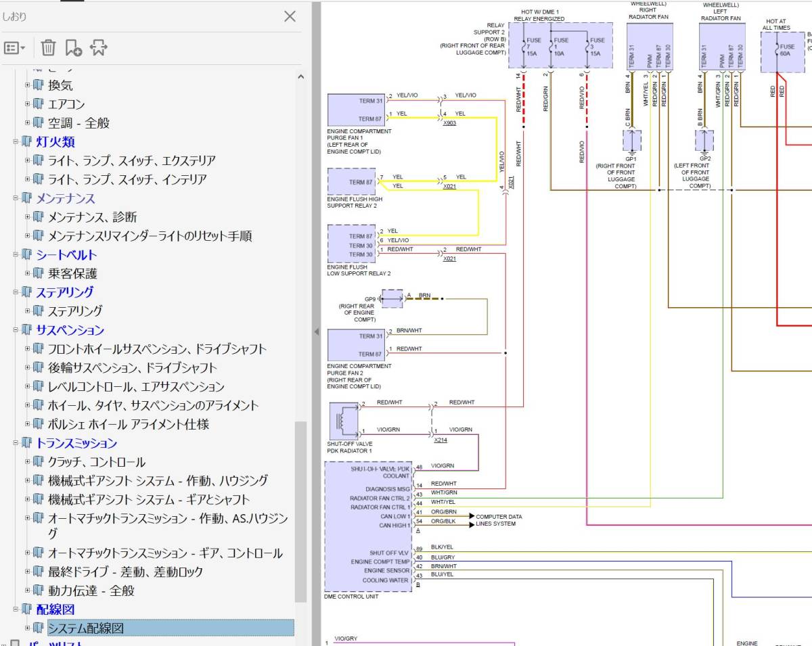The width and height of the screenshot is (812, 646).
Task: Go to the トランスミッション section
Action: [76, 443]
